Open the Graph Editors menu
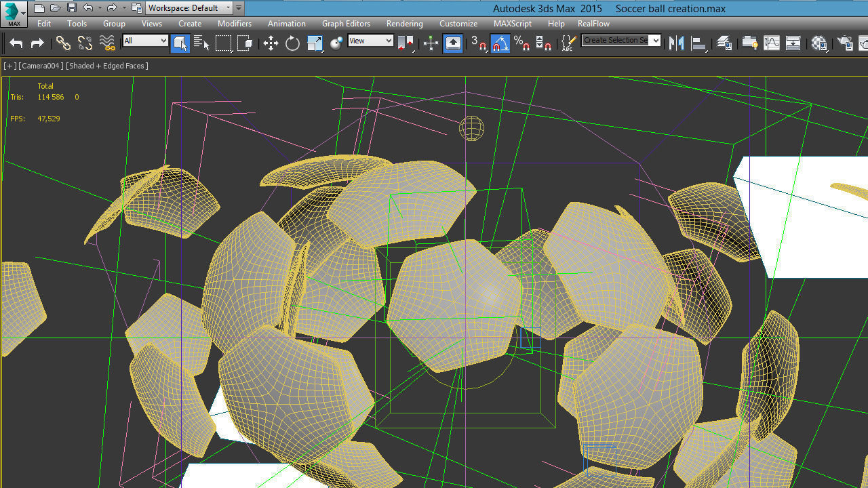Viewport: 868px width, 488px height. (x=346, y=23)
